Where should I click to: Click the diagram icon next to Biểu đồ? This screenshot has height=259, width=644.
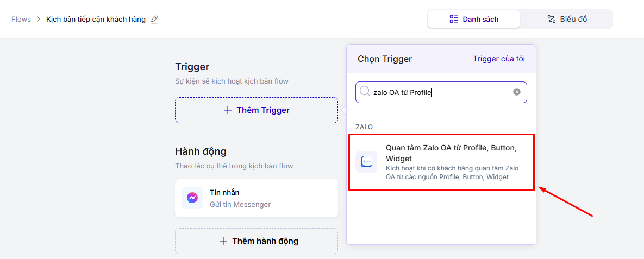click(551, 19)
